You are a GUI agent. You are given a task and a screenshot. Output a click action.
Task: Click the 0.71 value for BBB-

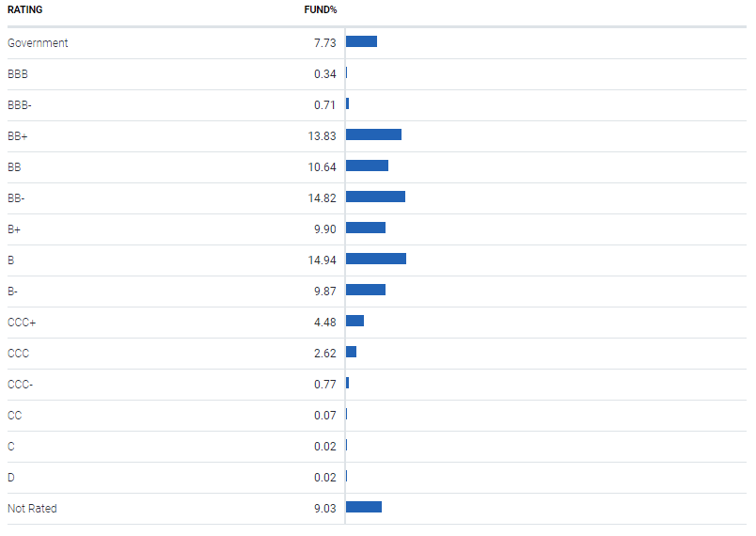(324, 105)
